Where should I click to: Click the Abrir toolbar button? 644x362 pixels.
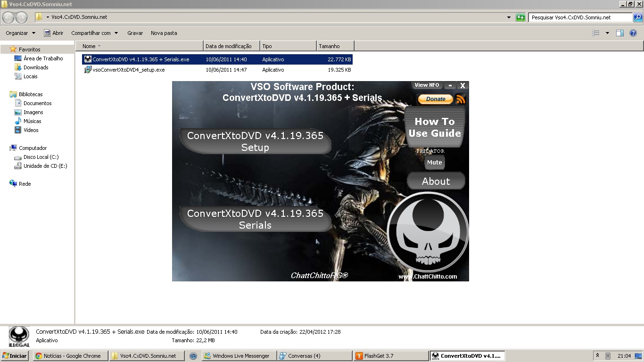click(x=54, y=33)
